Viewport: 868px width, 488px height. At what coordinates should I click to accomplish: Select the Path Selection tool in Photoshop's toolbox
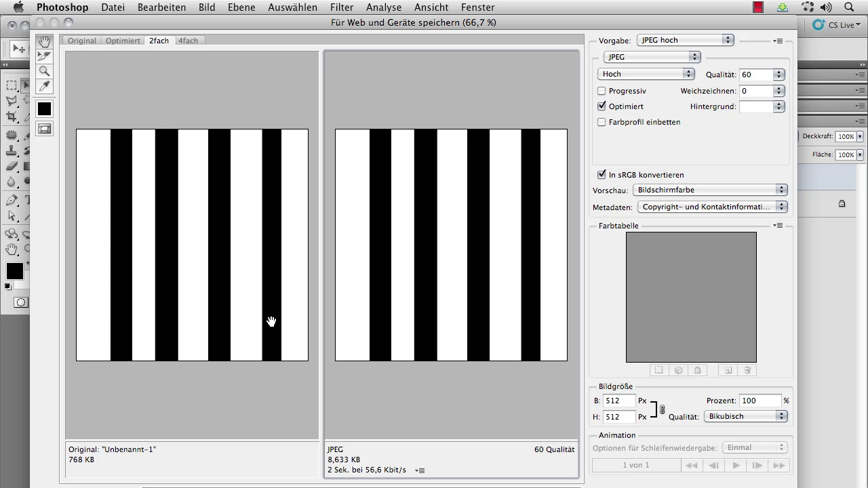(x=12, y=216)
